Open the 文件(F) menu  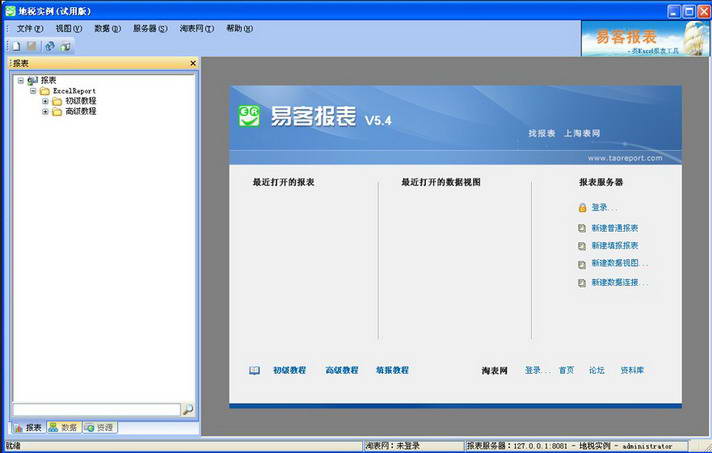[x=30, y=29]
